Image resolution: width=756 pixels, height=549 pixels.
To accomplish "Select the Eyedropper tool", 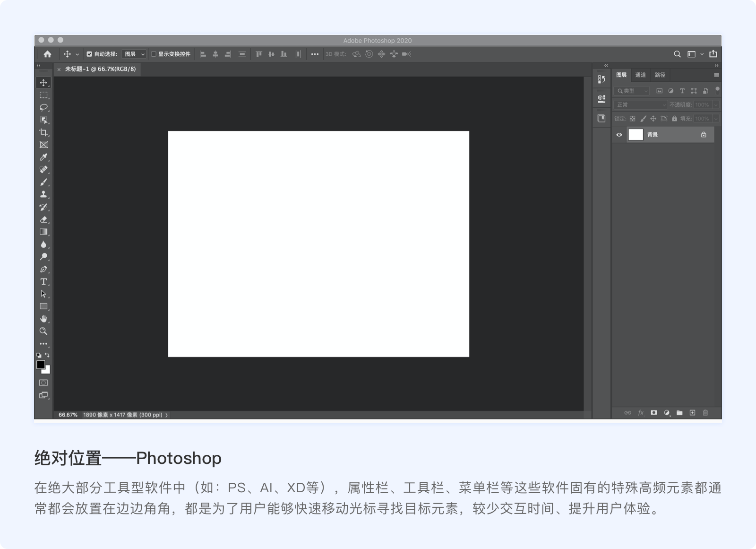I will (x=43, y=157).
